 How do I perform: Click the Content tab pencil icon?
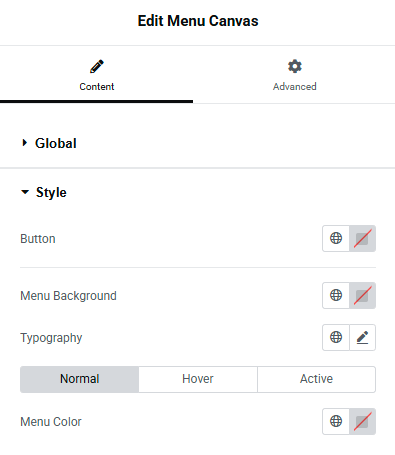(x=97, y=66)
